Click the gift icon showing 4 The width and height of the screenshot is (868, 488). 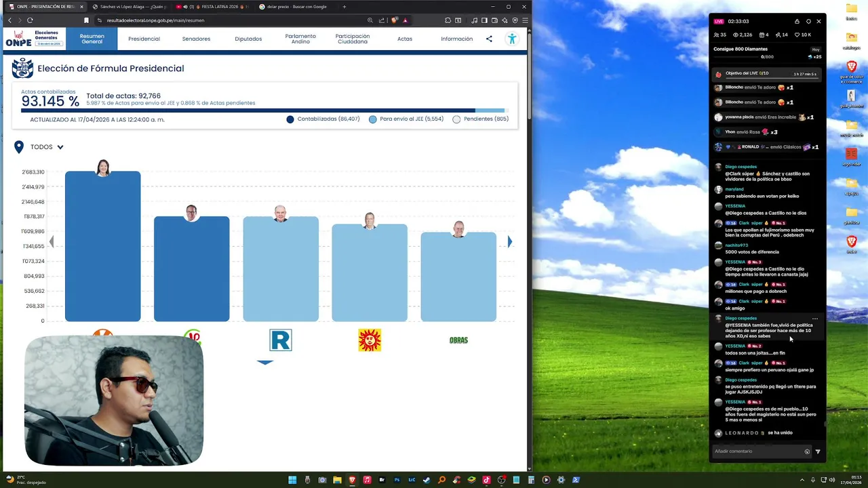pyautogui.click(x=761, y=35)
